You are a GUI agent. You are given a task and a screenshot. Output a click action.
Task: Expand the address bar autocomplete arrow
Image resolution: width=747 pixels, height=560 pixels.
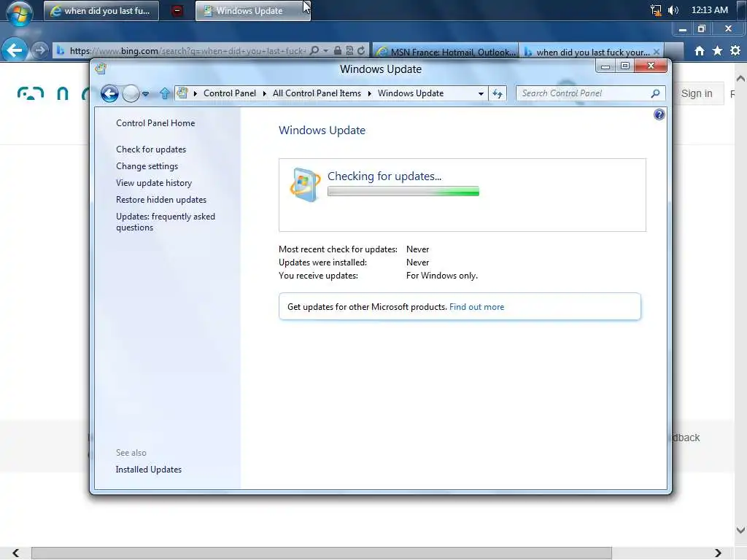(x=326, y=50)
